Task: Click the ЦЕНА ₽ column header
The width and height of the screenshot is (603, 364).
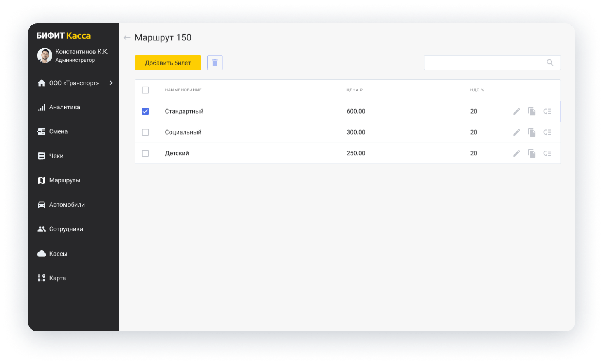Action: tap(355, 90)
